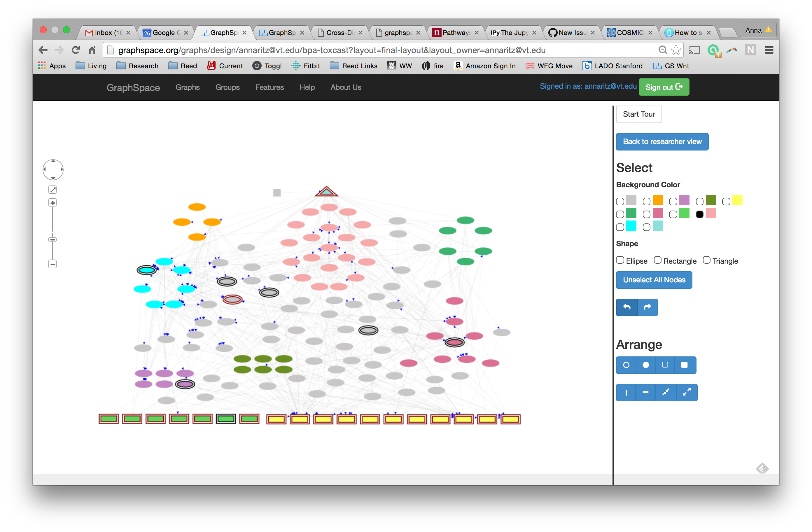The width and height of the screenshot is (812, 532).
Task: Open the Graphs menu
Action: point(187,87)
